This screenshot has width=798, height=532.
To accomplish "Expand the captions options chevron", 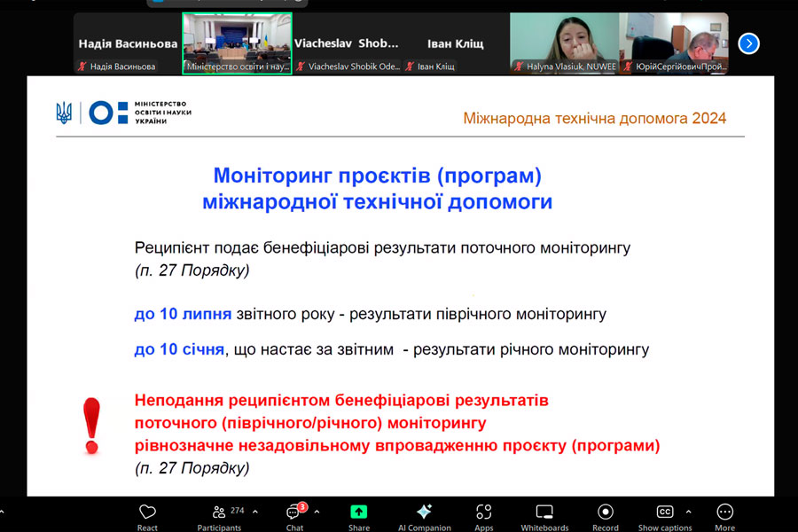I will coord(689,512).
